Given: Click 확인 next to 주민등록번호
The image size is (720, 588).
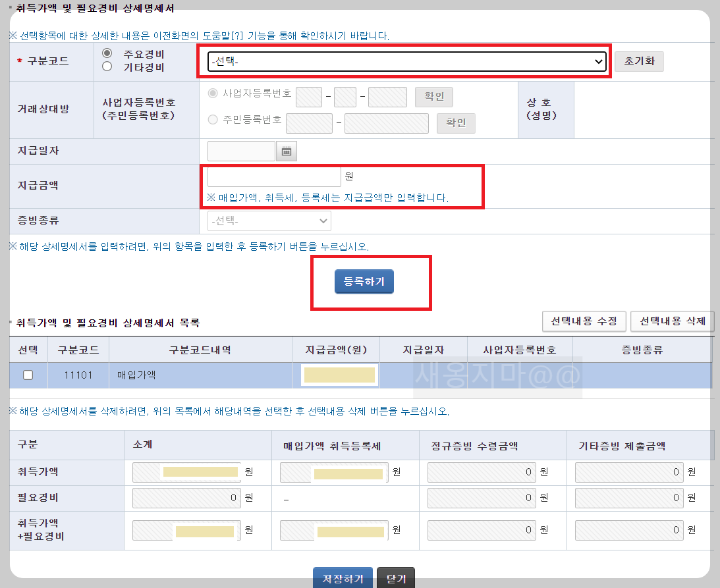Looking at the screenshot, I should coord(456,123).
